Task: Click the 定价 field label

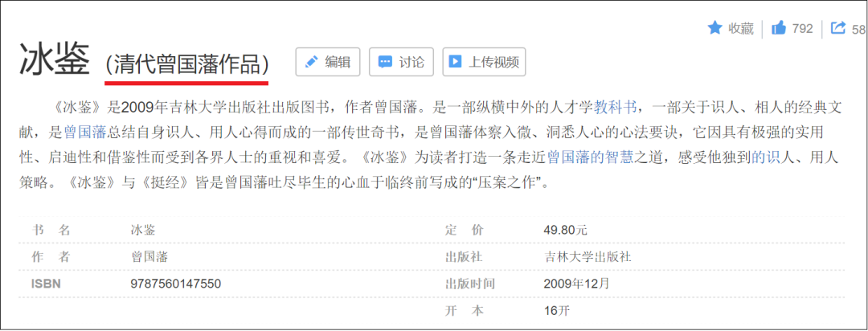Action: tap(464, 231)
